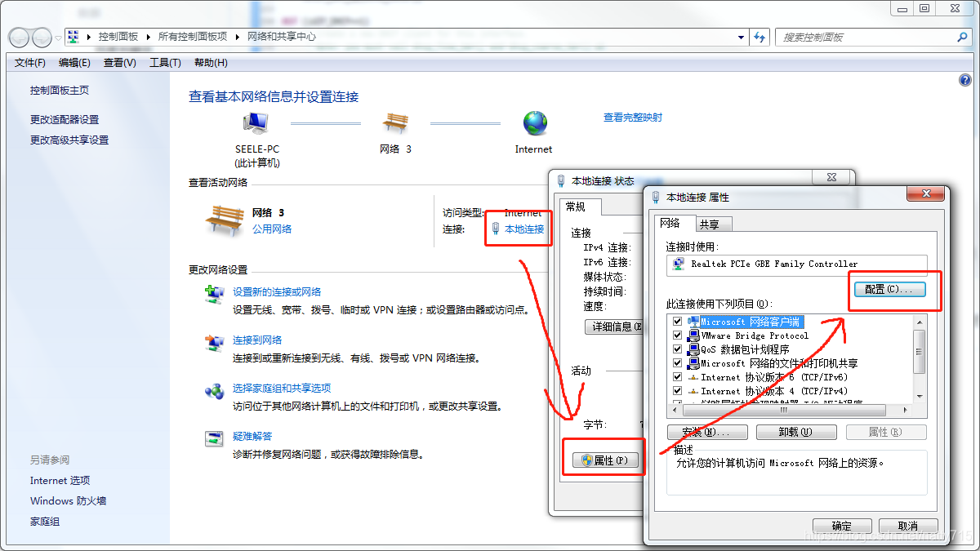Image resolution: width=980 pixels, height=551 pixels.
Task: Click the local connection status title icon
Action: pyautogui.click(x=560, y=180)
